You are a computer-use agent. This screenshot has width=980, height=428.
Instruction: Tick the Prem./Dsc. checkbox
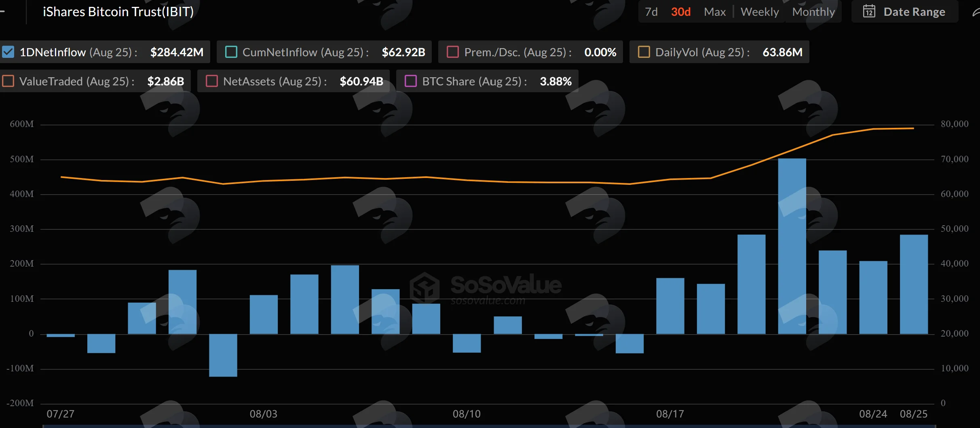[452, 52]
